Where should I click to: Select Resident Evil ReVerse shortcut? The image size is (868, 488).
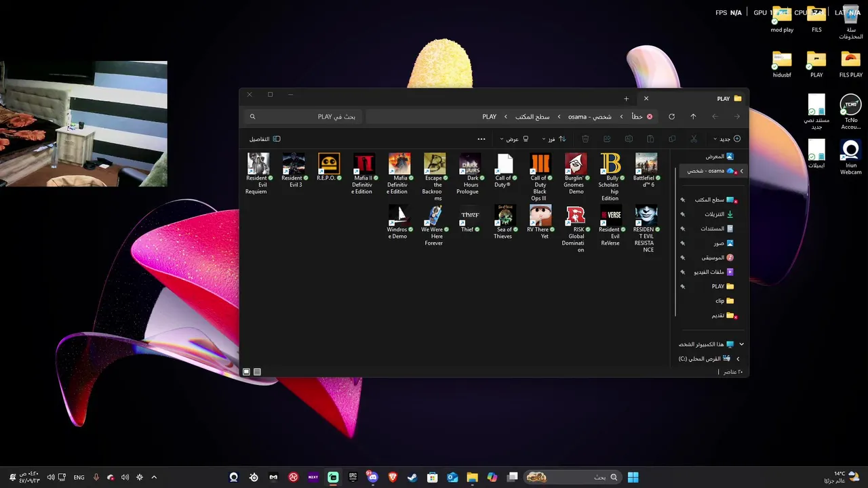610,225
